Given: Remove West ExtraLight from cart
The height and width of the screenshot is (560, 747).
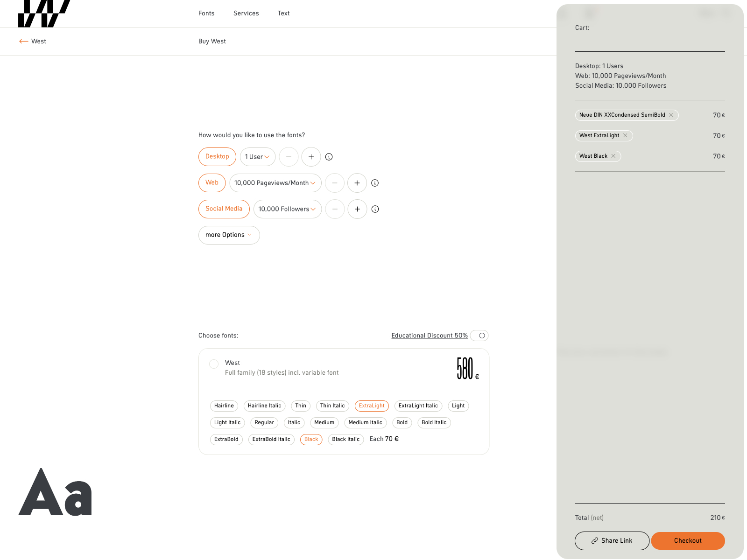Looking at the screenshot, I should coord(625,135).
